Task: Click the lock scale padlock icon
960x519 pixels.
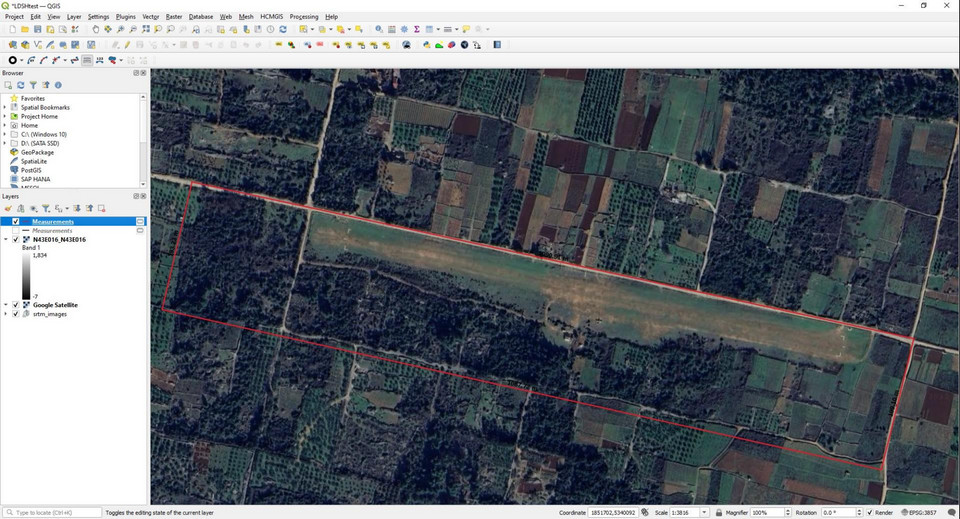Action: [719, 512]
